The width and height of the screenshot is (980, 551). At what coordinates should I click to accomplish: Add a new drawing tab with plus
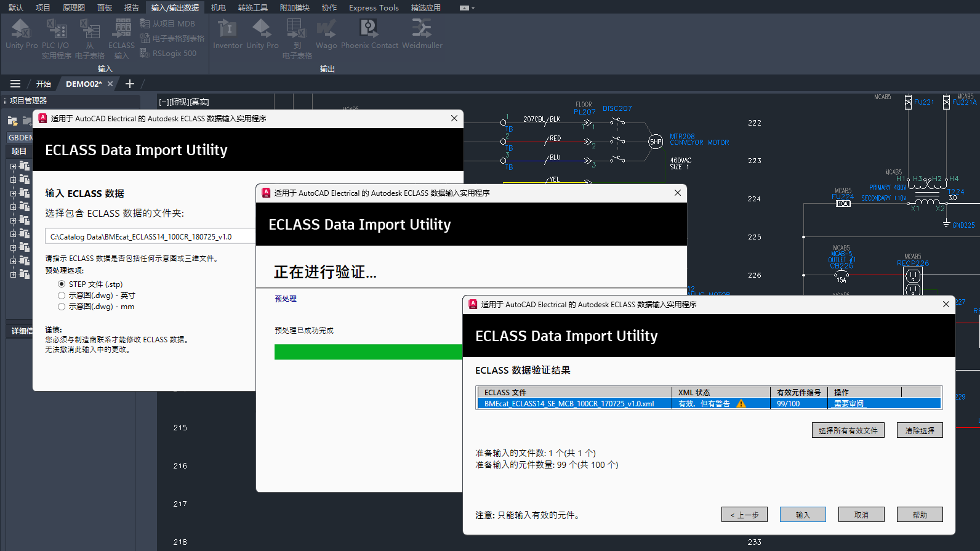coord(130,84)
